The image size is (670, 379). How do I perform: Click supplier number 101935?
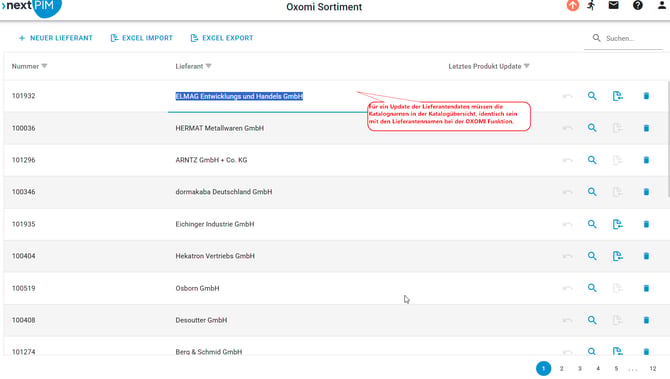coord(24,224)
